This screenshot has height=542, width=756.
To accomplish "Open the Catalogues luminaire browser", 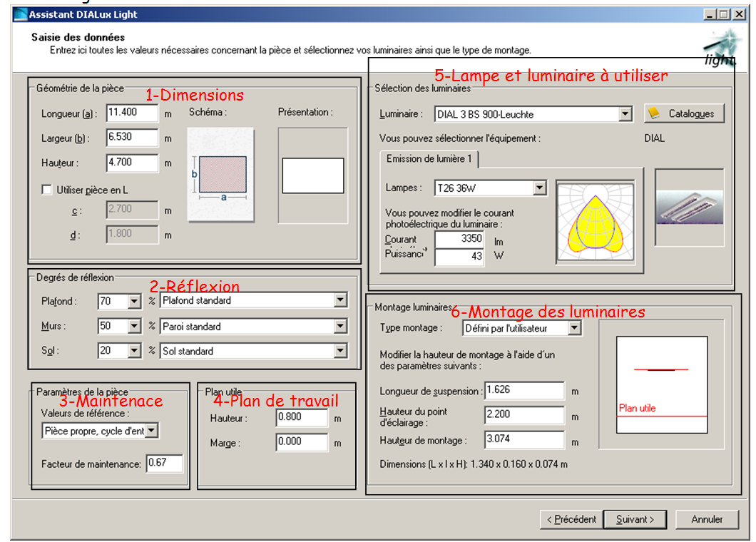I will coord(684,113).
